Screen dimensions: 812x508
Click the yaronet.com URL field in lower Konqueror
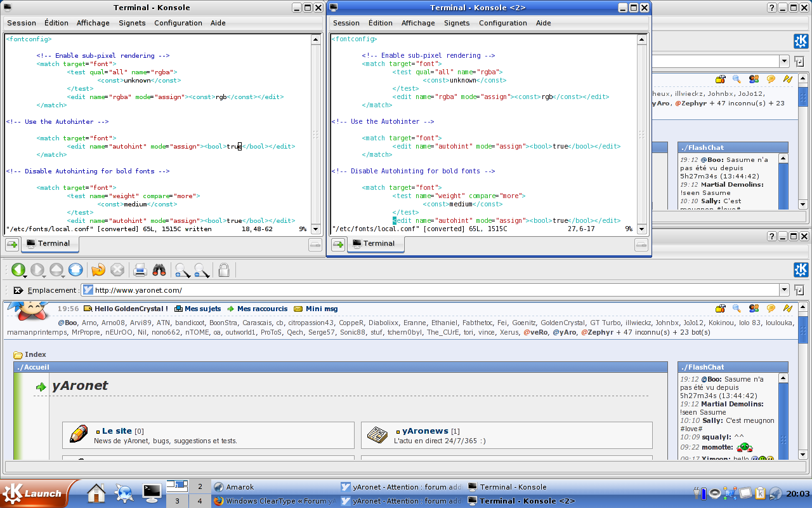430,290
